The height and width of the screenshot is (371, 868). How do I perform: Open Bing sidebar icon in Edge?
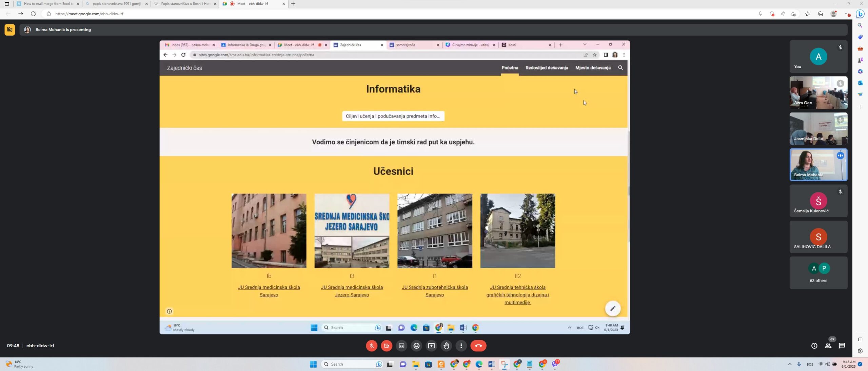click(860, 14)
